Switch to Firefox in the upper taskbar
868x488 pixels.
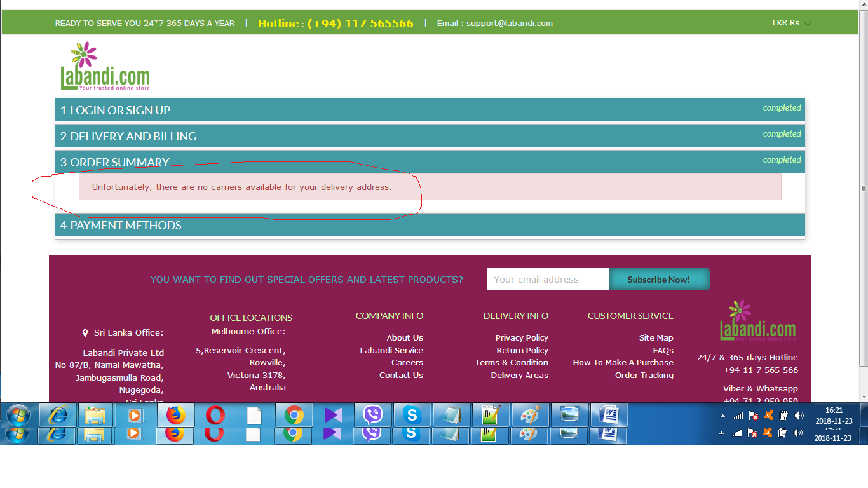(175, 416)
